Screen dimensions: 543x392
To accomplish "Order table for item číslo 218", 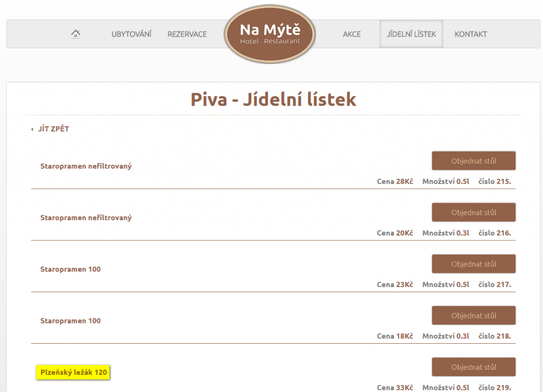I will click(474, 316).
